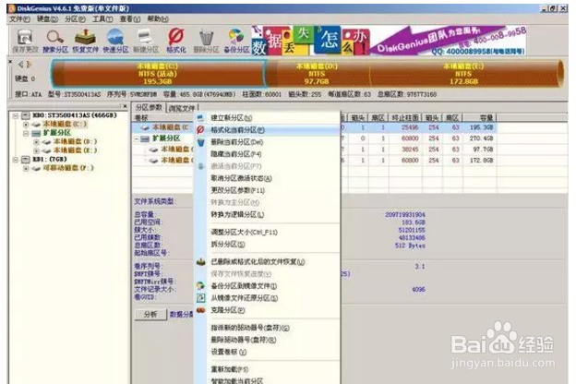Collapse the 扩展分区 node in the left tree

[x=27, y=133]
